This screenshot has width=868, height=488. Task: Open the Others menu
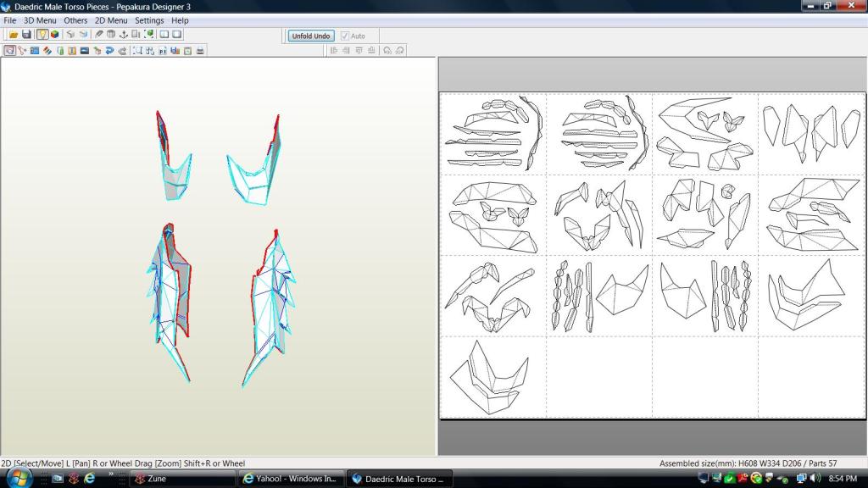click(x=75, y=20)
